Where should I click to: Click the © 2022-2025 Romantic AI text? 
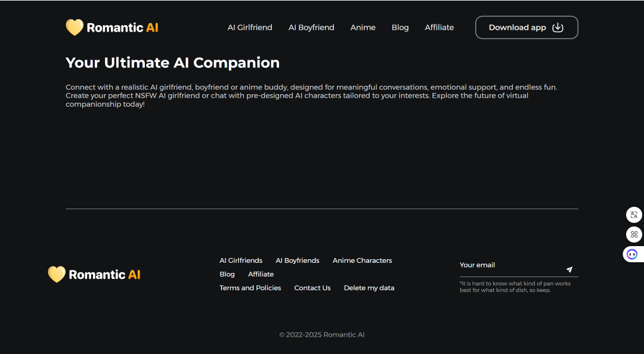pyautogui.click(x=322, y=335)
